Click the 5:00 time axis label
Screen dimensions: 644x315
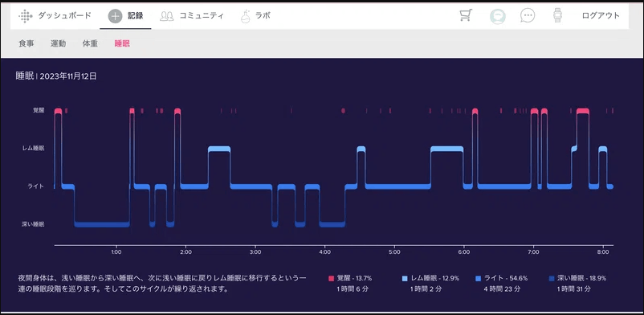pyautogui.click(x=394, y=252)
